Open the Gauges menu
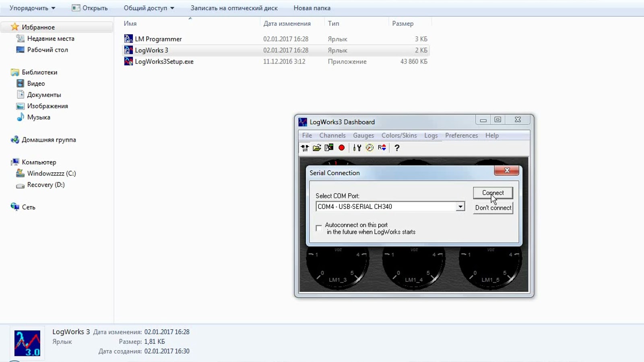 coord(363,136)
